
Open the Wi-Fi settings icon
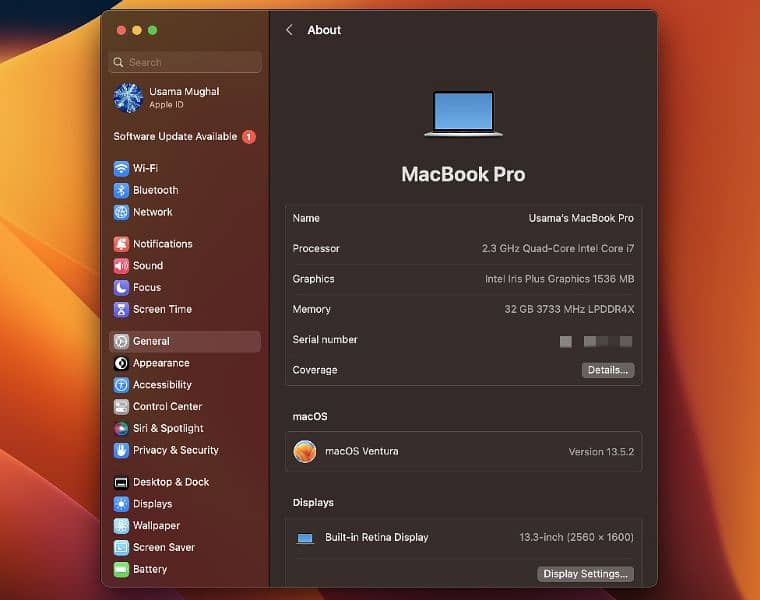pos(121,168)
